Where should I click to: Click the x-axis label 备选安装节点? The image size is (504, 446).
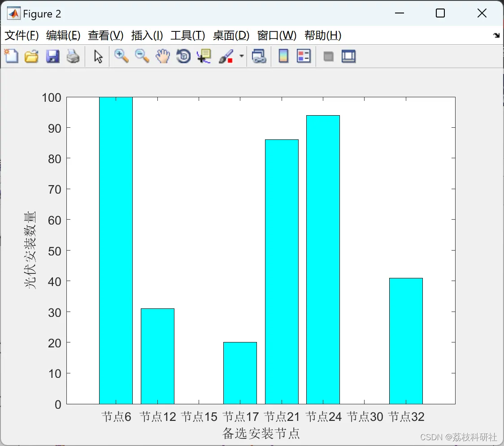[261, 433]
